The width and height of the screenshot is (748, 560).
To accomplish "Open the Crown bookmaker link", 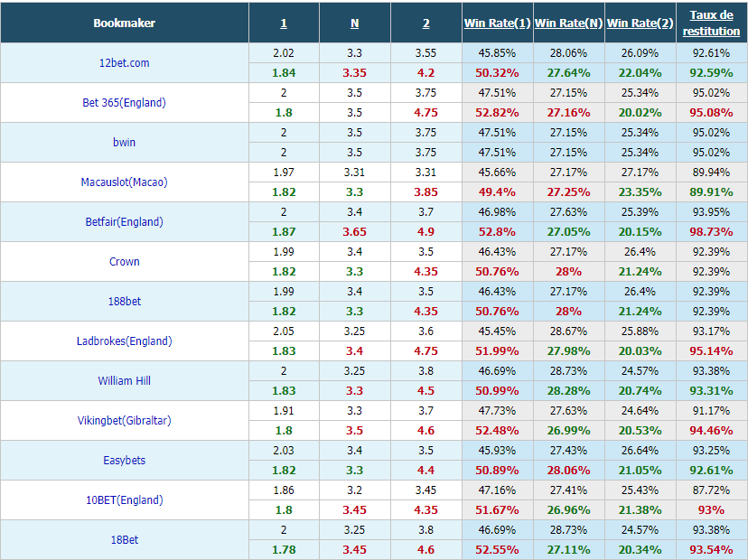I will [x=124, y=261].
